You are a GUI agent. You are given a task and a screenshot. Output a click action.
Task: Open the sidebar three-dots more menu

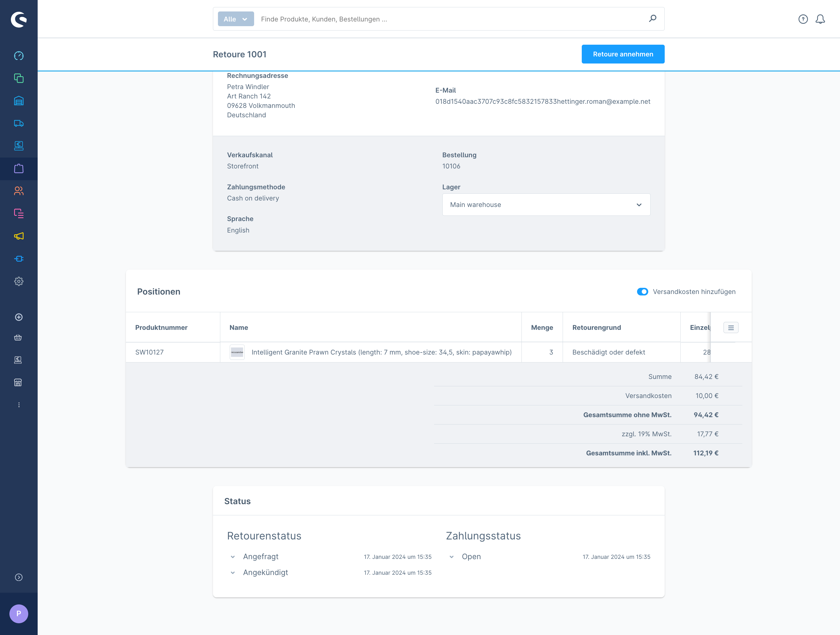pyautogui.click(x=19, y=405)
